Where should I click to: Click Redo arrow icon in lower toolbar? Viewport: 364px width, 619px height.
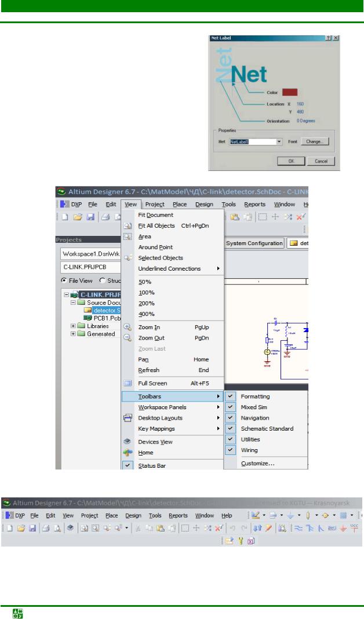[245, 528]
